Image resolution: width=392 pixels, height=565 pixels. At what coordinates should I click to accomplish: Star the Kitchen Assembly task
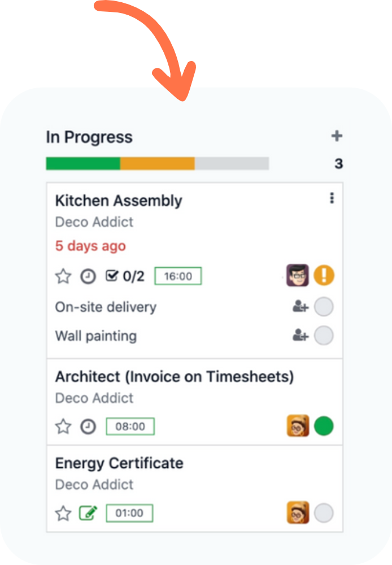(x=63, y=277)
